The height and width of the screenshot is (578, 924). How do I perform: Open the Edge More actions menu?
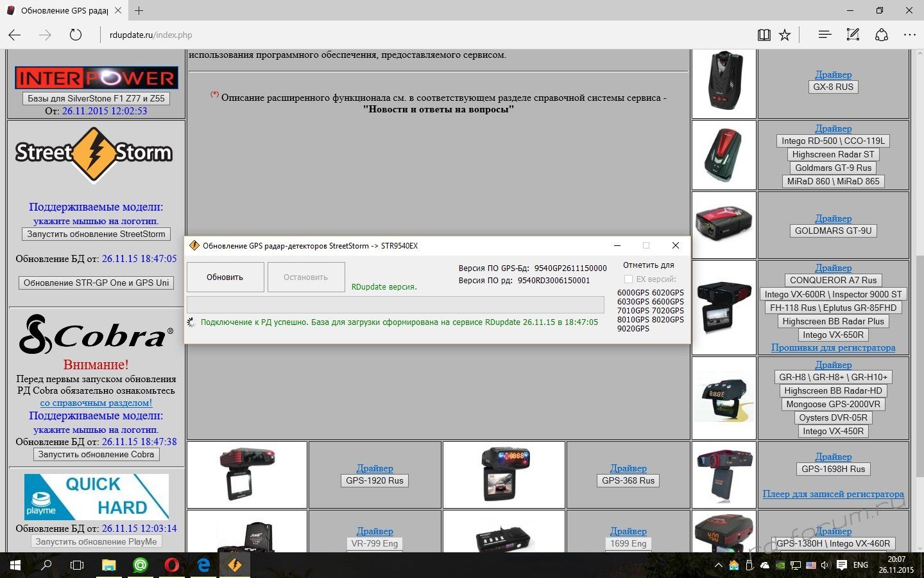910,35
